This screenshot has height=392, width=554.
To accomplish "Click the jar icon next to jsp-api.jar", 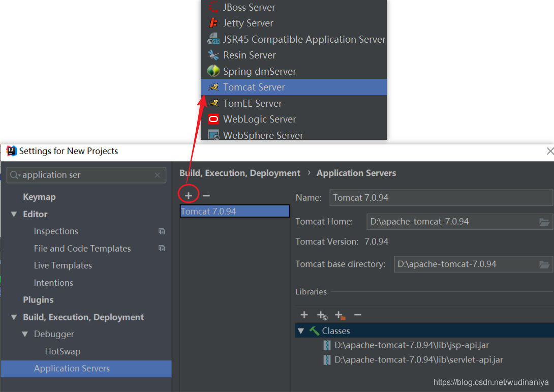I will (327, 345).
